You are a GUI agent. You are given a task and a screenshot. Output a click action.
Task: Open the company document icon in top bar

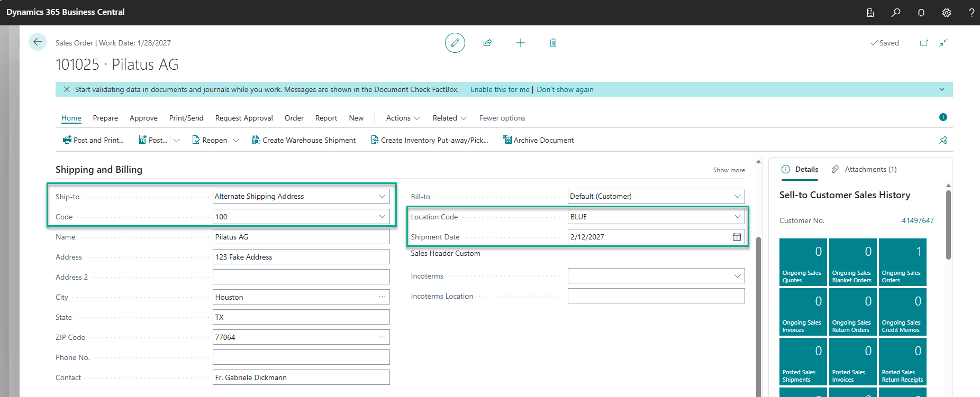coord(870,12)
